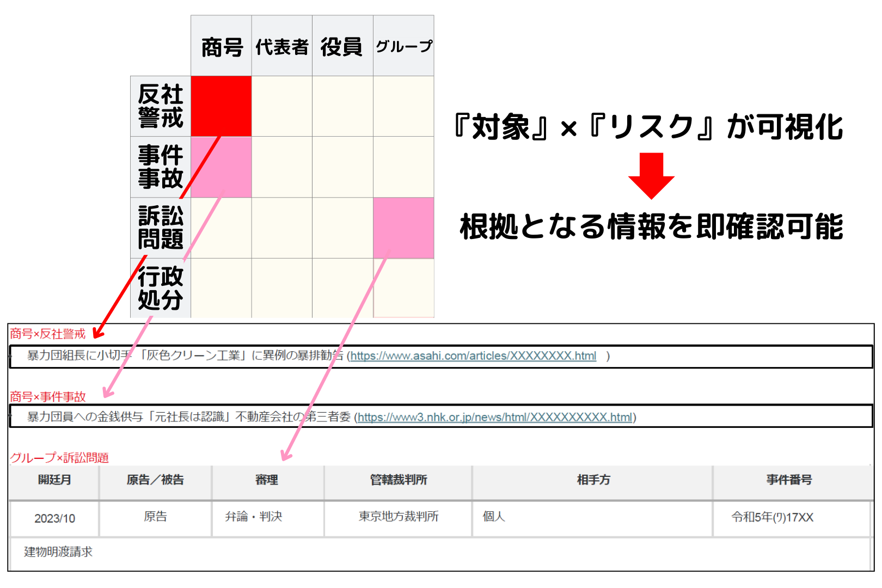This screenshot has height=588, width=882.
Task: Select the 建物明渡請求 row text
Action: [58, 552]
